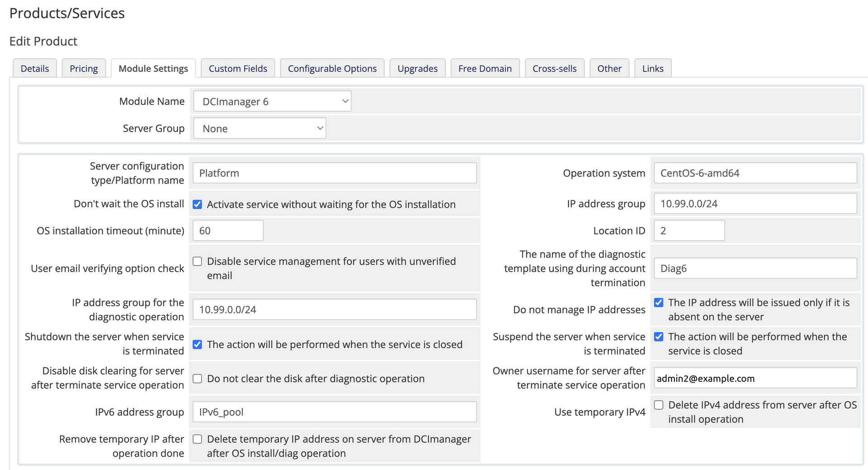The height and width of the screenshot is (470, 868).
Task: Click the Operation system label
Action: 604,173
